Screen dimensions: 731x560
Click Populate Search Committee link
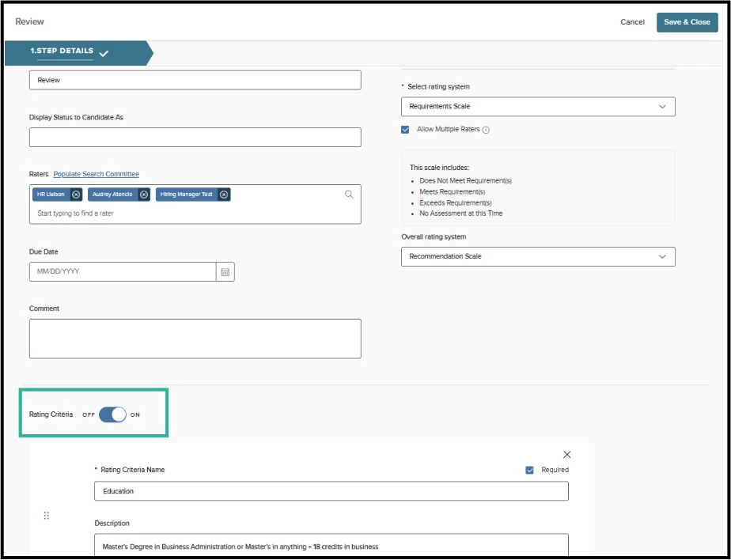point(96,174)
